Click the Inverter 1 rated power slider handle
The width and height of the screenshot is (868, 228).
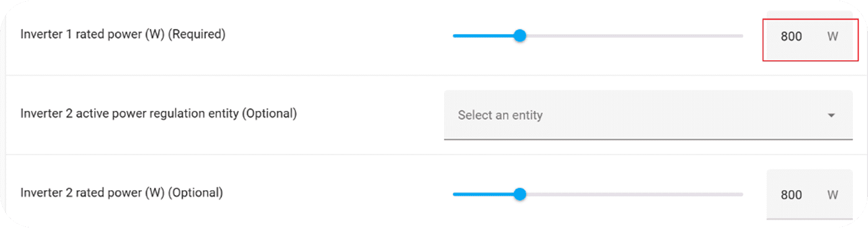coord(520,36)
